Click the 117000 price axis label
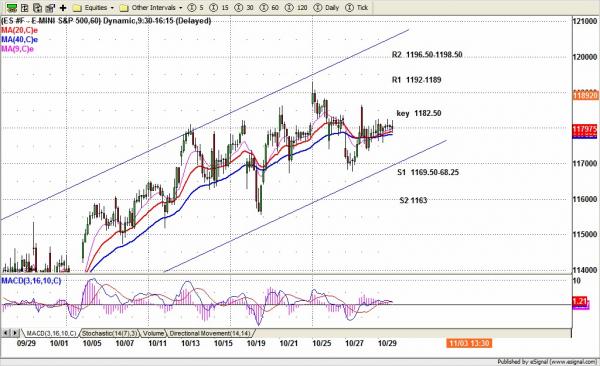This screenshot has width=600, height=366. (585, 163)
